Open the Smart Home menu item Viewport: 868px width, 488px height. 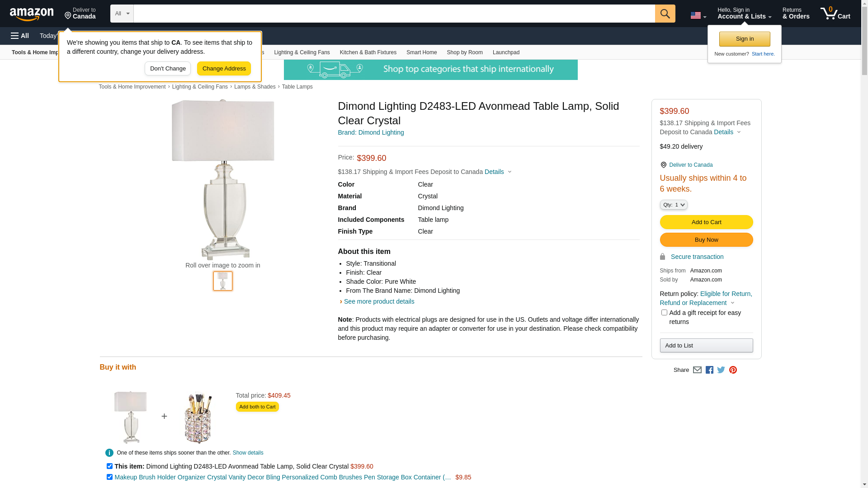[421, 52]
